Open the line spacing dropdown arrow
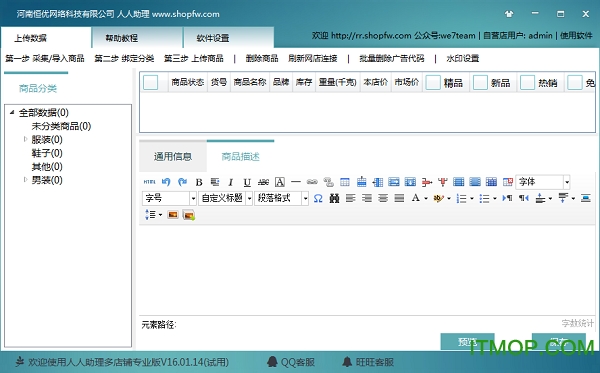This screenshot has height=373, width=600. pos(160,215)
